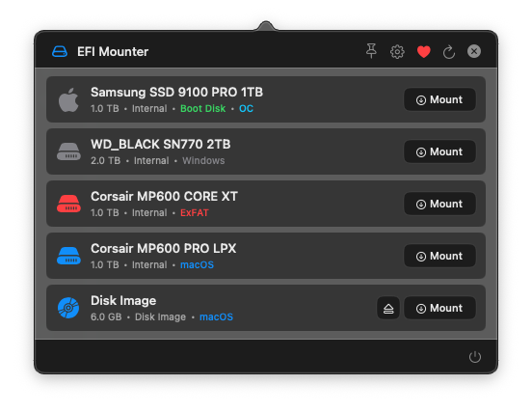
Task: Click the Windows label on WD_BLACK row
Action: 203,161
